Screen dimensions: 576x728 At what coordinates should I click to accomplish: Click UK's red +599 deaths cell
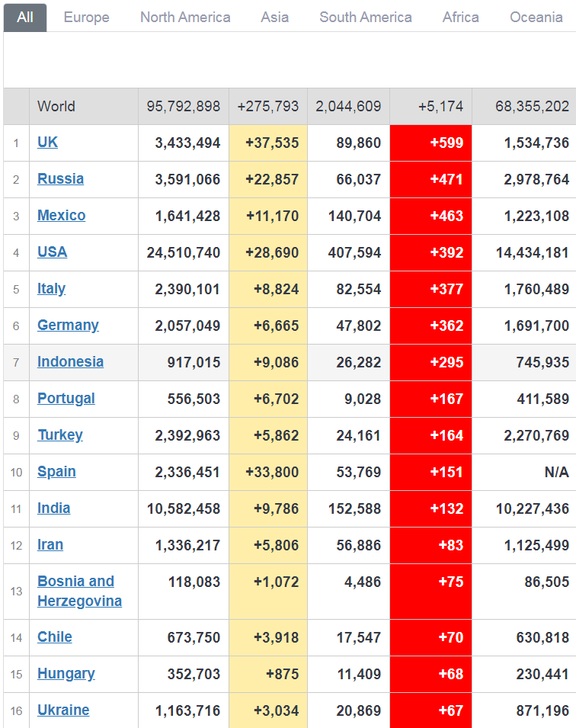(430, 143)
